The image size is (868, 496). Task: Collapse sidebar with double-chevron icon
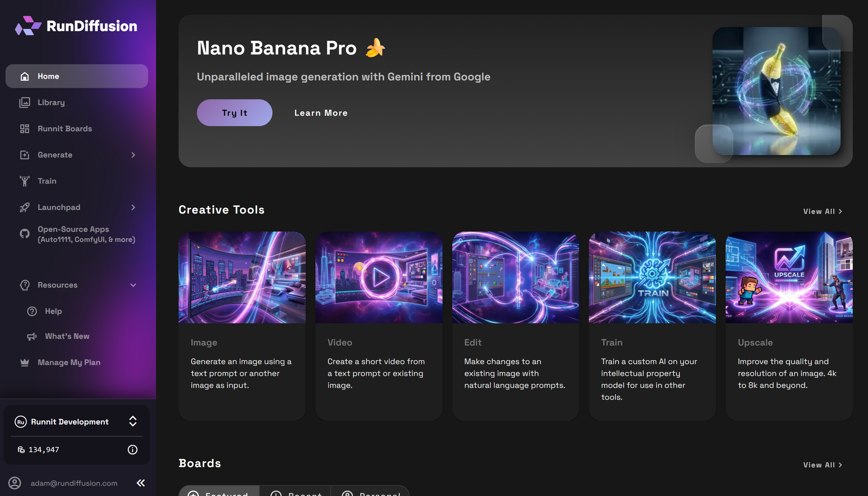(141, 483)
